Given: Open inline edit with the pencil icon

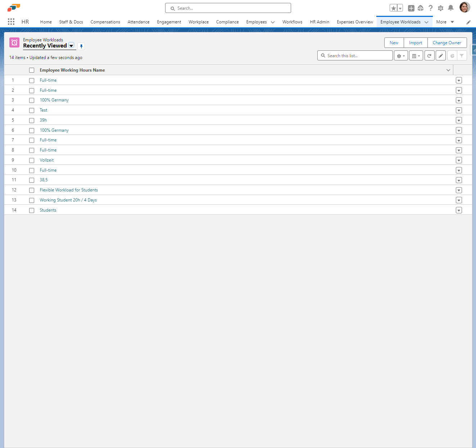Looking at the screenshot, I should click(x=441, y=55).
